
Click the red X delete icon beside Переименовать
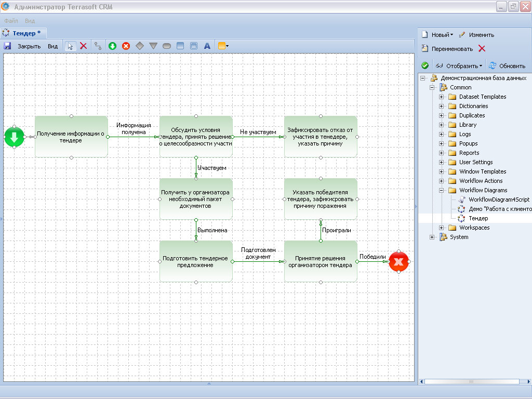tap(482, 48)
